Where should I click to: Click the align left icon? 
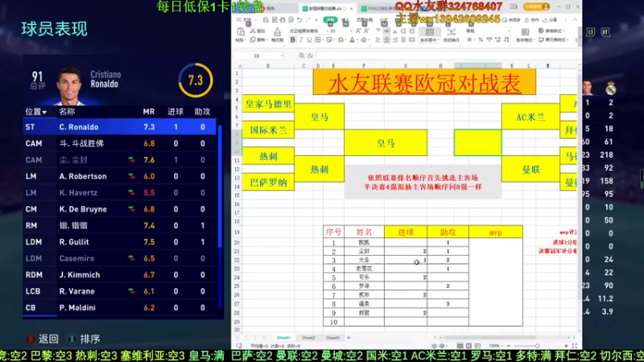(378, 39)
